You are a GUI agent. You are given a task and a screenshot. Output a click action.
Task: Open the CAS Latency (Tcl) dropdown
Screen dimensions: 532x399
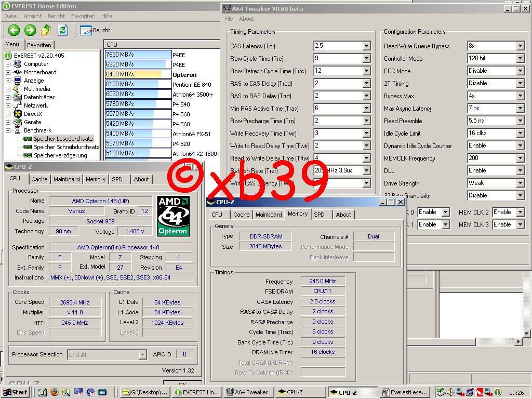366,46
